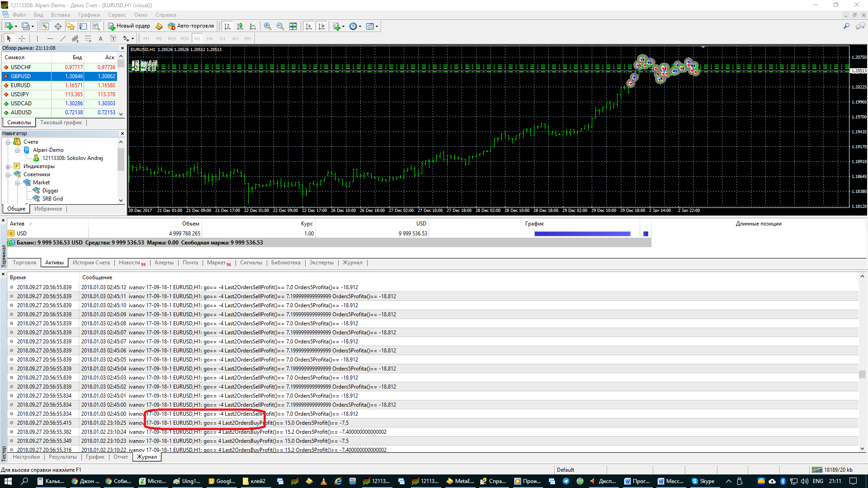The image size is (868, 488).
Task: Open the Файл menu
Action: (19, 15)
